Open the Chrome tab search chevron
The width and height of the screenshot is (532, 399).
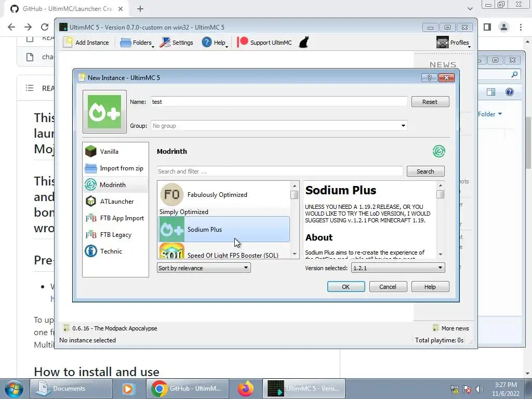tap(470, 9)
